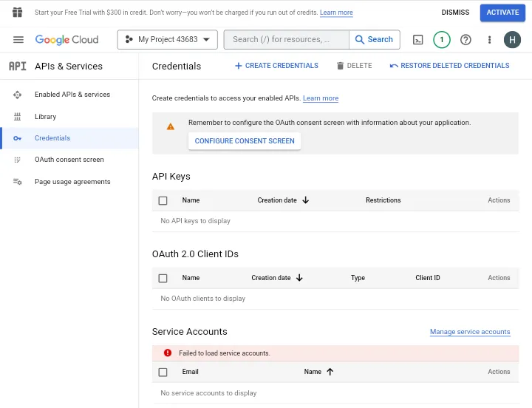The image size is (532, 408).
Task: Click the key icon for Credentials
Action: [x=17, y=138]
